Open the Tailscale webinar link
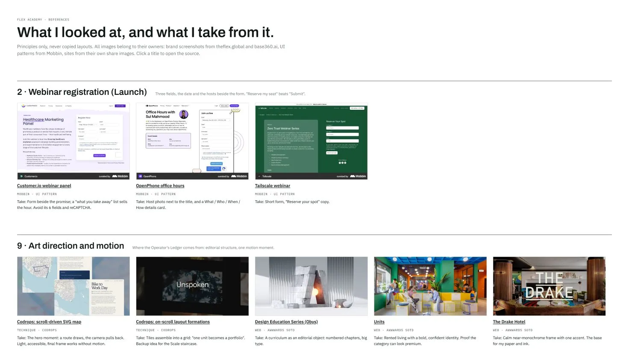629x364 pixels. pyautogui.click(x=273, y=186)
